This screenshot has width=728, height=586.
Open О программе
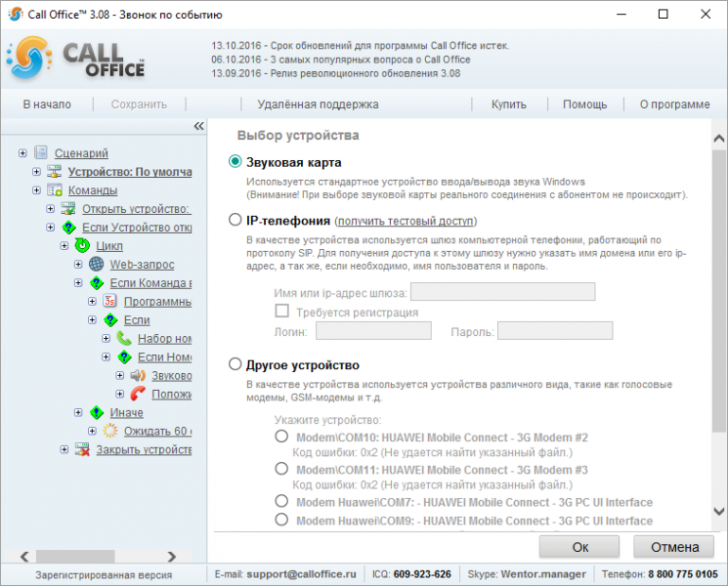click(x=674, y=105)
